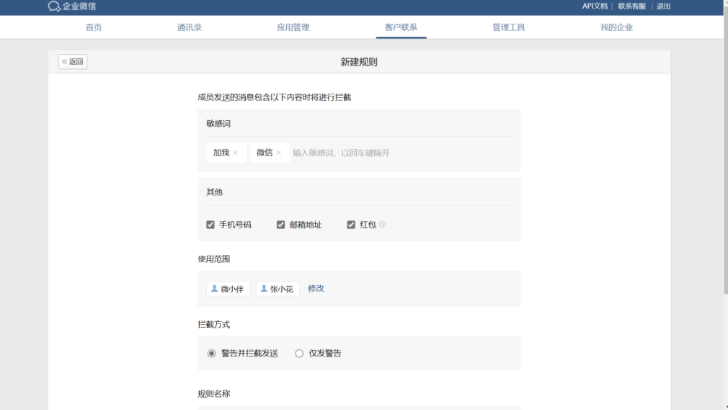Uncheck the 邮箱地址 checkbox
Image resolution: width=728 pixels, height=410 pixels.
pyautogui.click(x=281, y=225)
